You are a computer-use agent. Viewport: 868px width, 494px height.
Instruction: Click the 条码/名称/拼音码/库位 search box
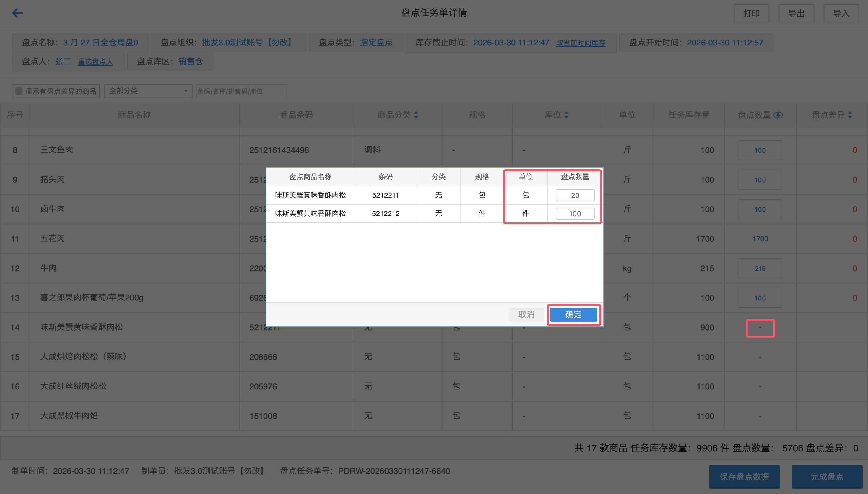241,91
